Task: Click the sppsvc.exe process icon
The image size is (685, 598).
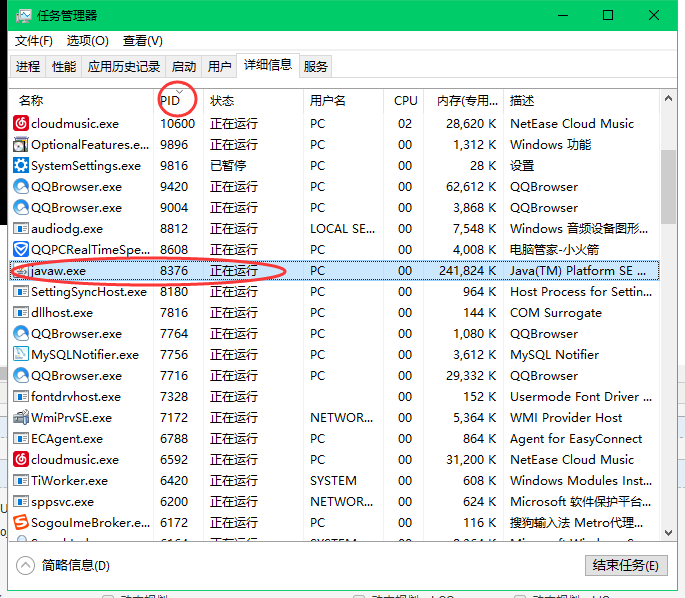Action: 21,501
